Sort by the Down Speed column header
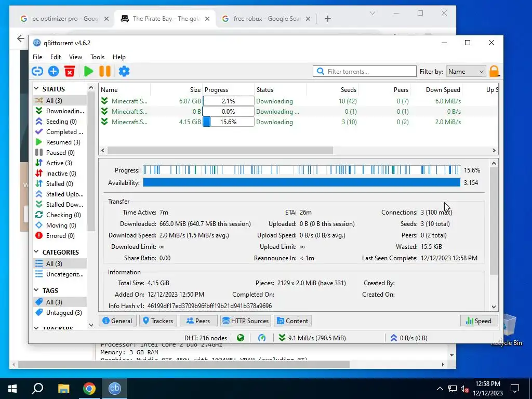Image resolution: width=532 pixels, height=399 pixels. pos(436,89)
